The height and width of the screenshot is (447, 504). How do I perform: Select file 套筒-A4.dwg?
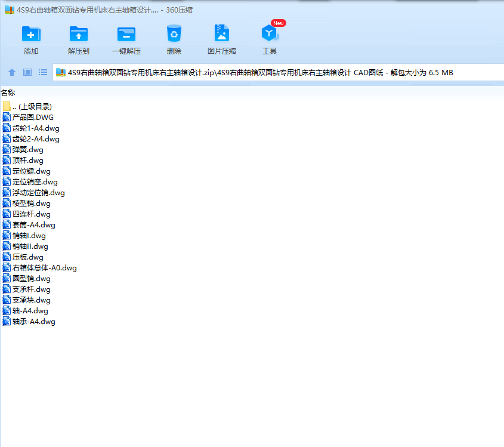point(29,225)
